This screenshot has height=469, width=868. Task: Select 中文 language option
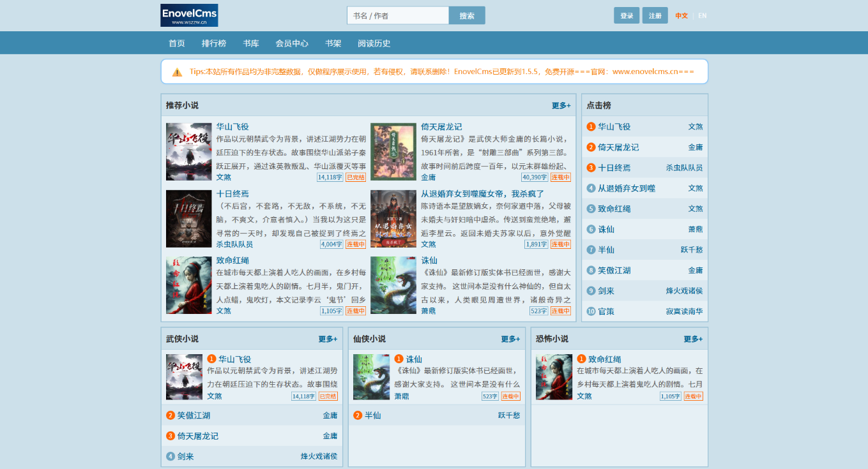point(681,15)
